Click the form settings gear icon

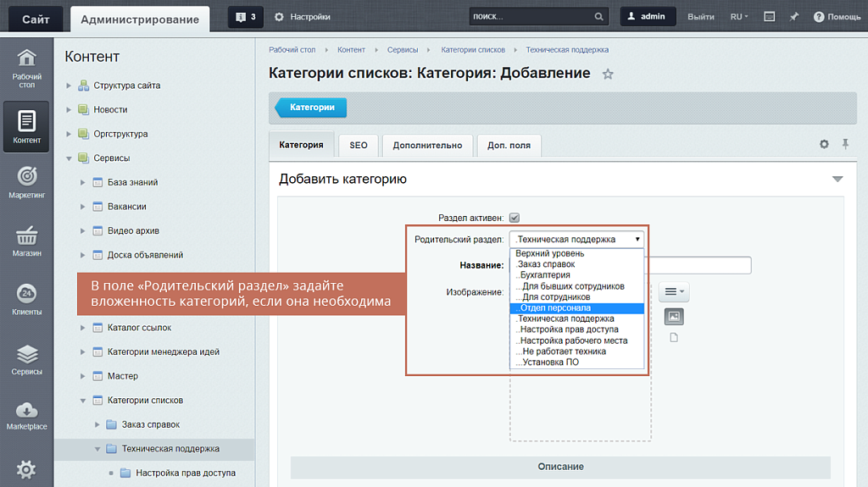[x=824, y=145]
